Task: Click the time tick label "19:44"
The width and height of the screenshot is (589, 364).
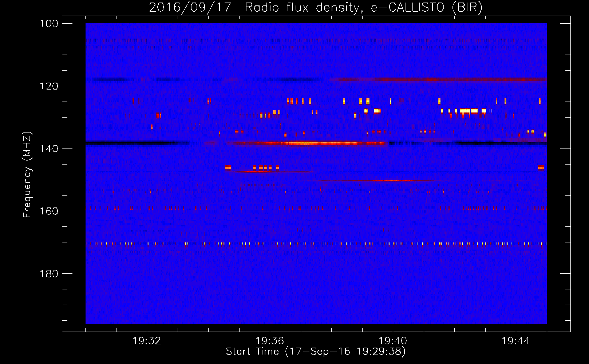Action: coord(516,341)
